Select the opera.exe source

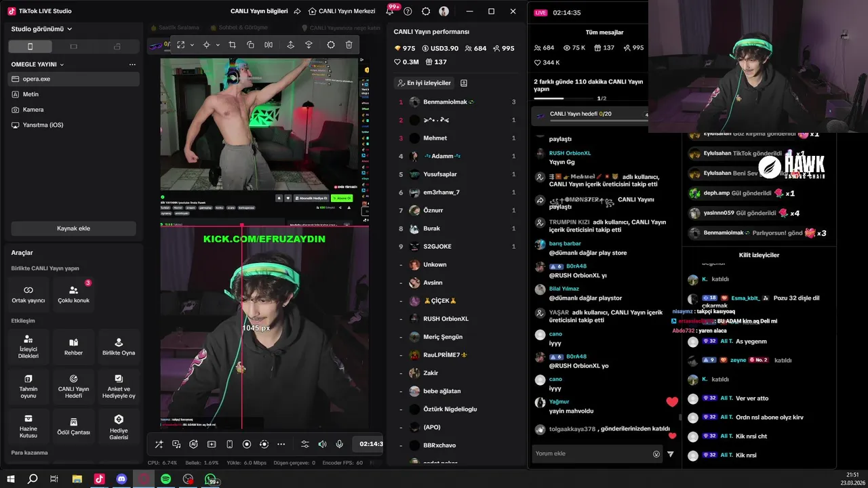coord(74,79)
